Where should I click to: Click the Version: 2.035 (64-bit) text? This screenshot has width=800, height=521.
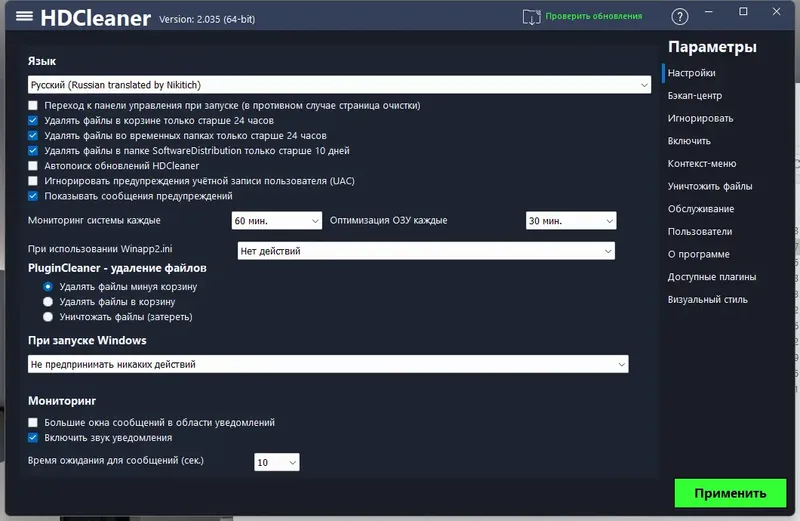tap(207, 19)
